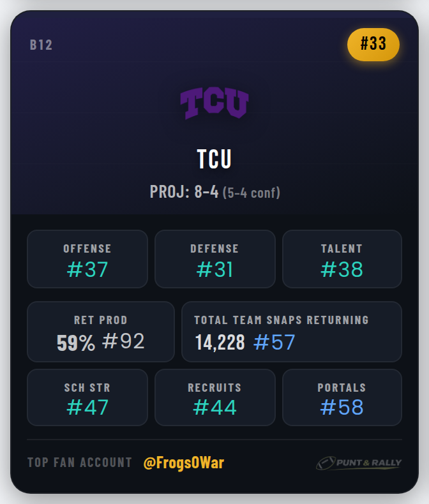Open the Portals #58 tile
The width and height of the screenshot is (429, 504).
click(x=342, y=397)
